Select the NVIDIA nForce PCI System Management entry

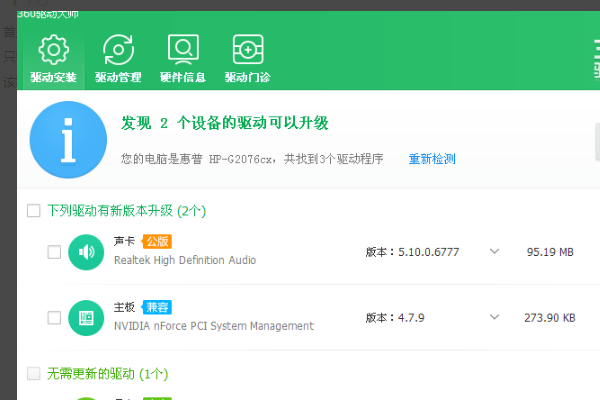[213, 326]
